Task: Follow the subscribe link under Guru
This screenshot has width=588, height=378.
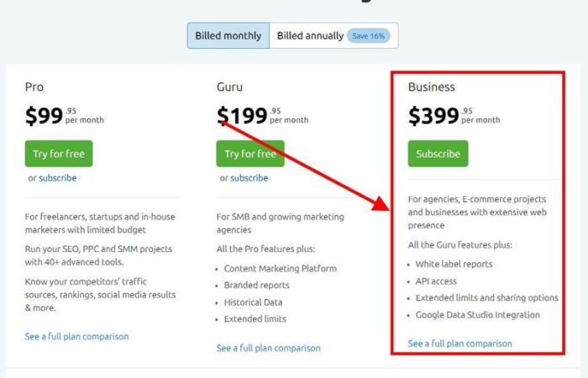Action: pyautogui.click(x=249, y=178)
